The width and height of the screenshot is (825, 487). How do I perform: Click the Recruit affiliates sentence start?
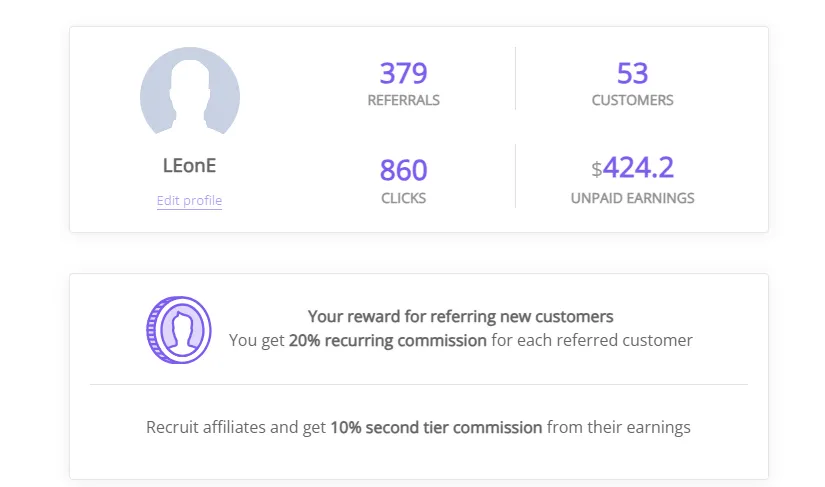[x=206, y=428]
